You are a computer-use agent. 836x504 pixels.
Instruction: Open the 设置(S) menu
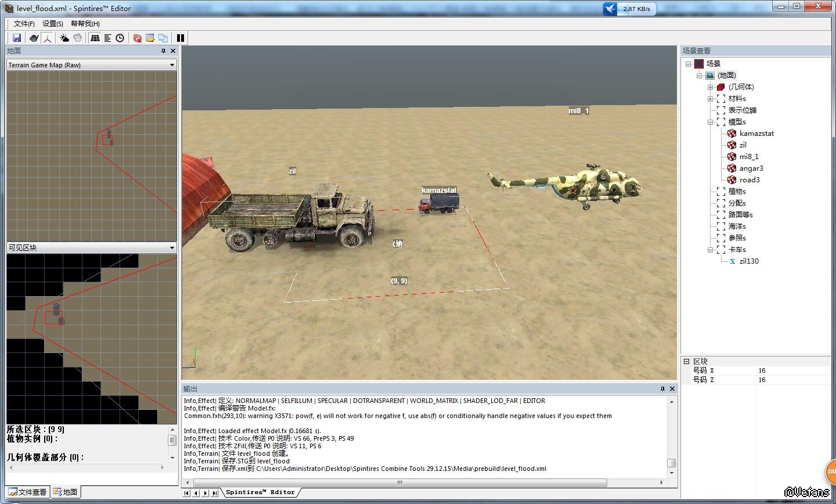pos(53,24)
